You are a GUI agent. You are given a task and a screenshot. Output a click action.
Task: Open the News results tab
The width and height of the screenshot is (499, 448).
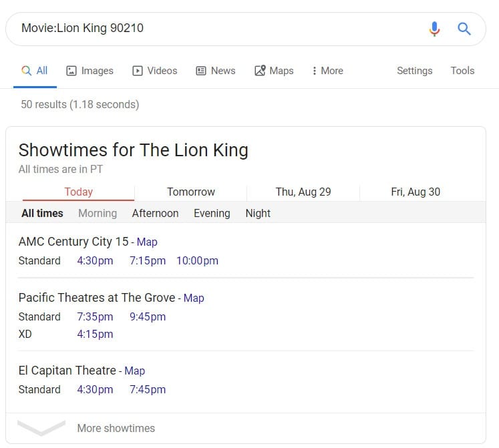[216, 71]
